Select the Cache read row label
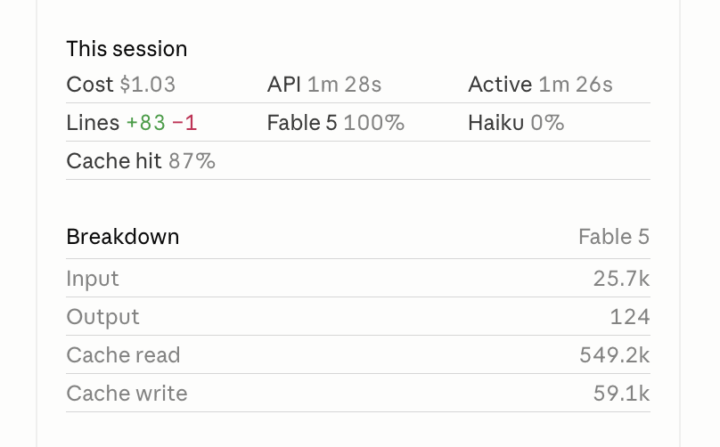Screen dimensions: 720x447 [123, 355]
